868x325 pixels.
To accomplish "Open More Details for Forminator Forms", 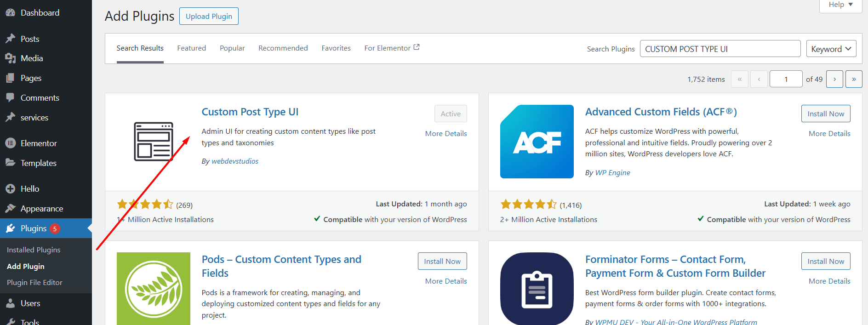I will (829, 281).
